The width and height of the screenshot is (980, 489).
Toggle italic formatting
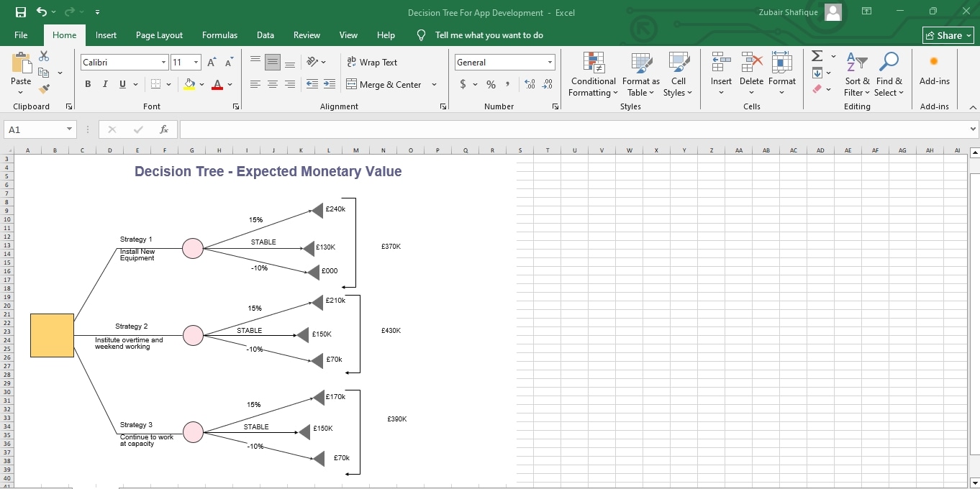(x=104, y=84)
